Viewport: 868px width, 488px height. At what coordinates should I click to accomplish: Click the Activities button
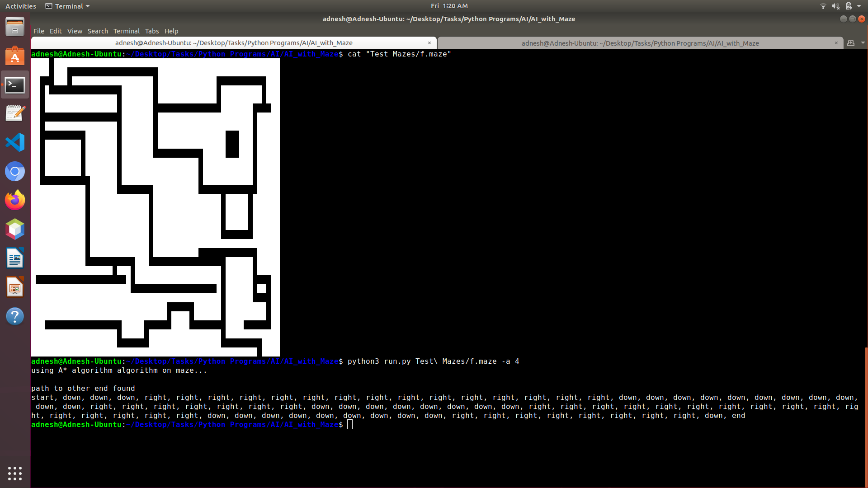click(x=20, y=6)
